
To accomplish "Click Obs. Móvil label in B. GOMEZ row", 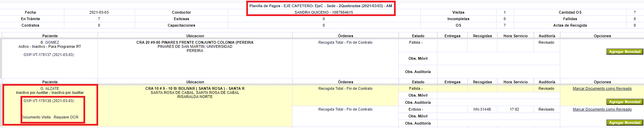I will [x=418, y=58].
